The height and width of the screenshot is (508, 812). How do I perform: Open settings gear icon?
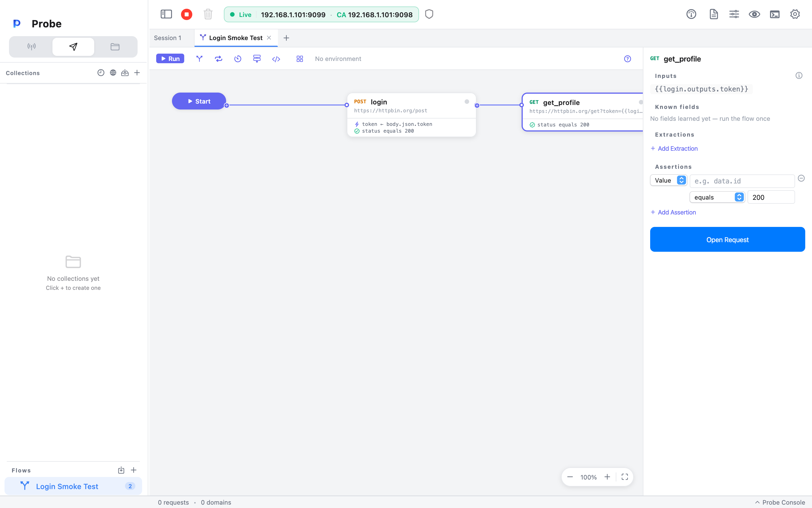pyautogui.click(x=795, y=14)
